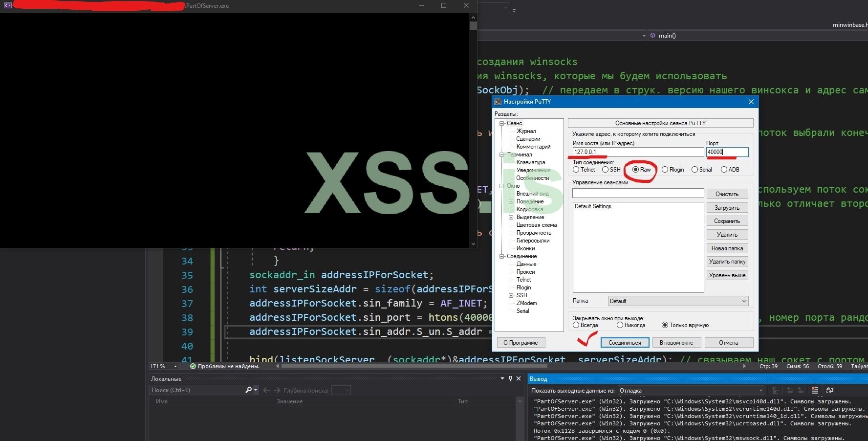Open the 'Показать выходные данные из' Отладка dropdown
This screenshot has height=441, width=868.
(x=691, y=390)
